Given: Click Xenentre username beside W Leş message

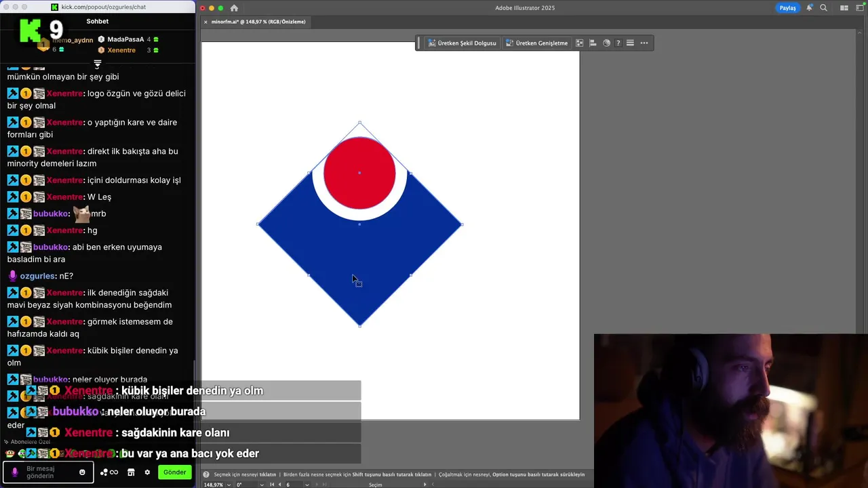Looking at the screenshot, I should (64, 197).
